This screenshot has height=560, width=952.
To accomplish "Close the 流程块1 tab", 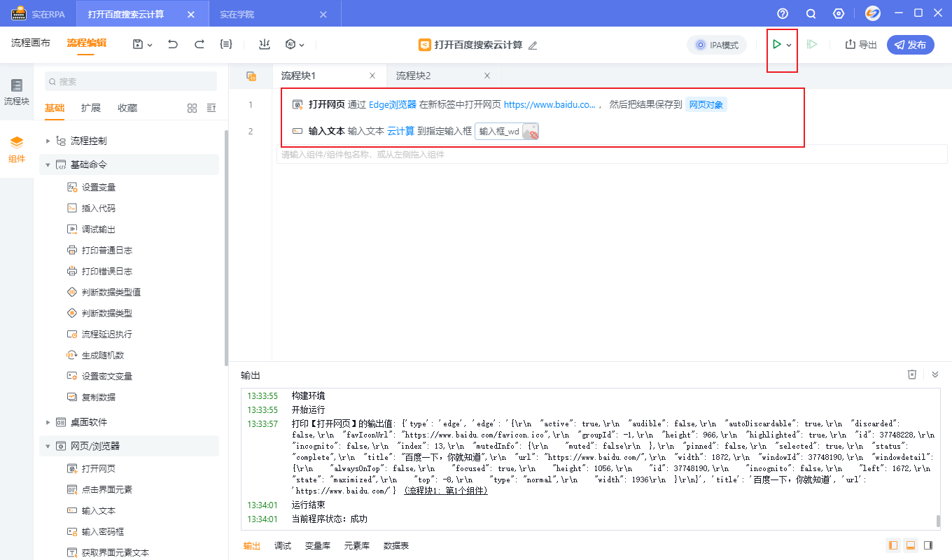I will coord(372,76).
